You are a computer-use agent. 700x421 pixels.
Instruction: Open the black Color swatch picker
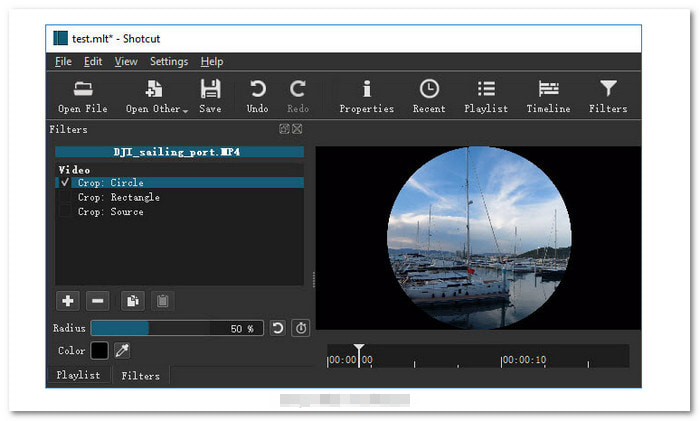click(x=99, y=350)
